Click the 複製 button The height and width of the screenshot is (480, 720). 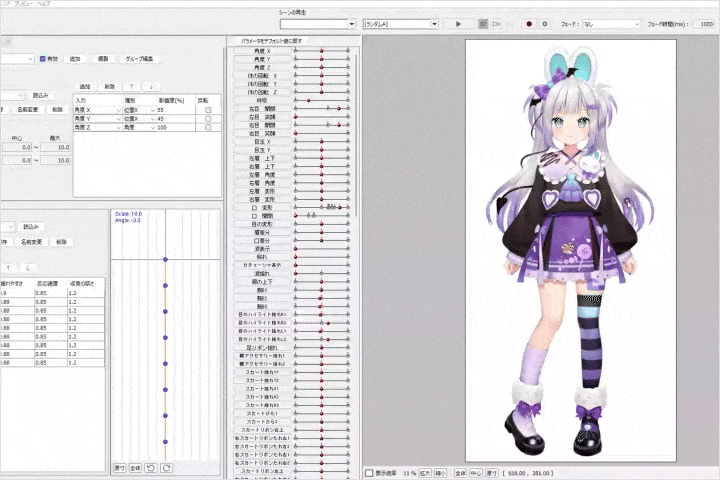tap(103, 59)
